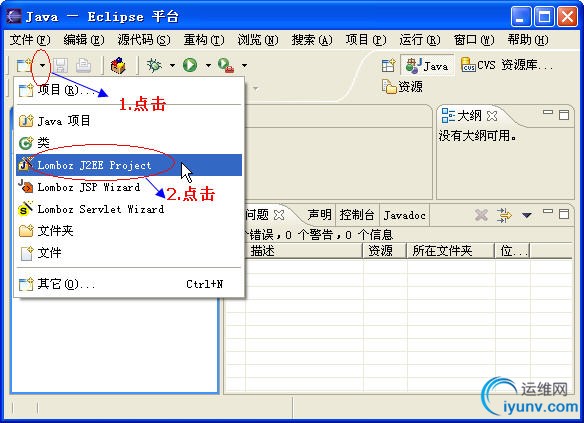Open the problems view menu triangle
This screenshot has height=423, width=584.
coord(527,215)
